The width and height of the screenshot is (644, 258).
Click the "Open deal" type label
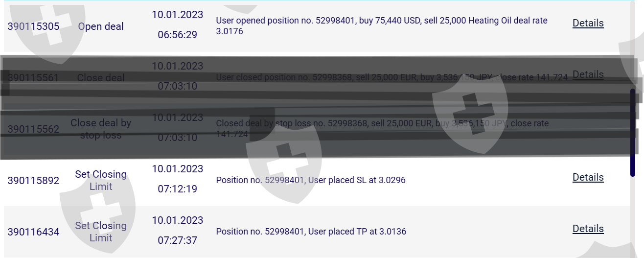point(101,26)
